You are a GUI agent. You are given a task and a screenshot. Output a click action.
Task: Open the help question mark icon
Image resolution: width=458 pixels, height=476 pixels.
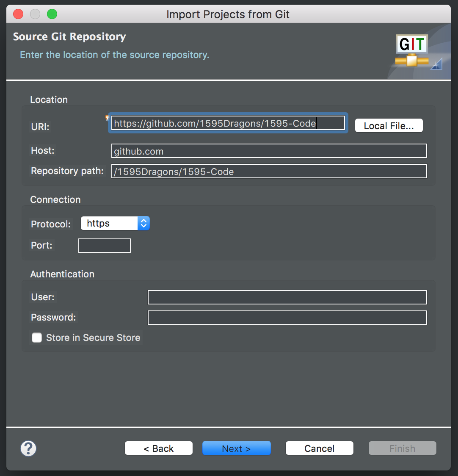[x=28, y=448]
